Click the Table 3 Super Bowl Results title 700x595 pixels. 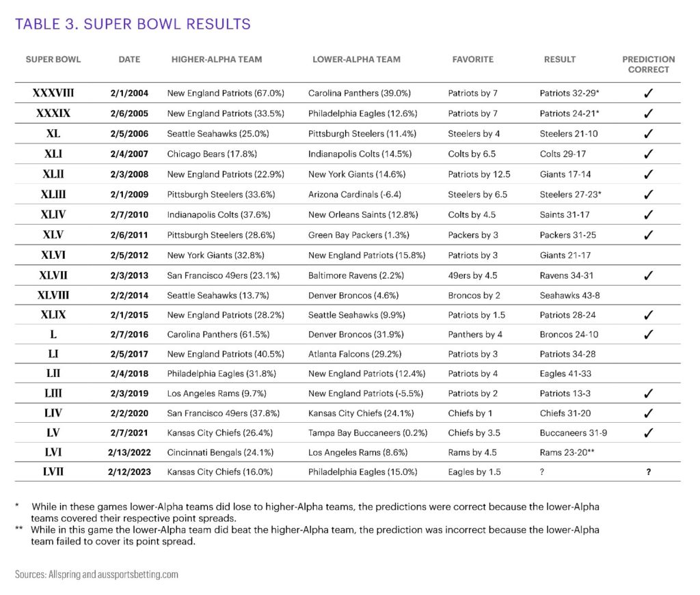click(x=133, y=25)
